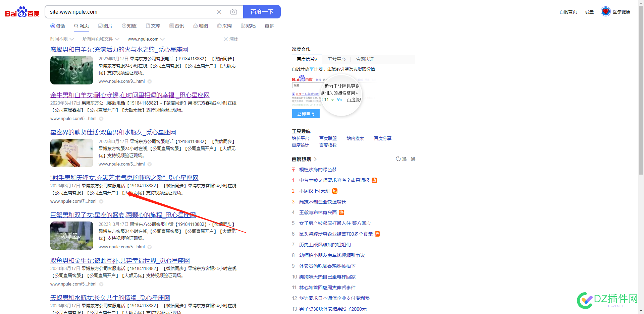
Task: Open result 巨蟹男和双子女 title link
Action: [x=123, y=215]
